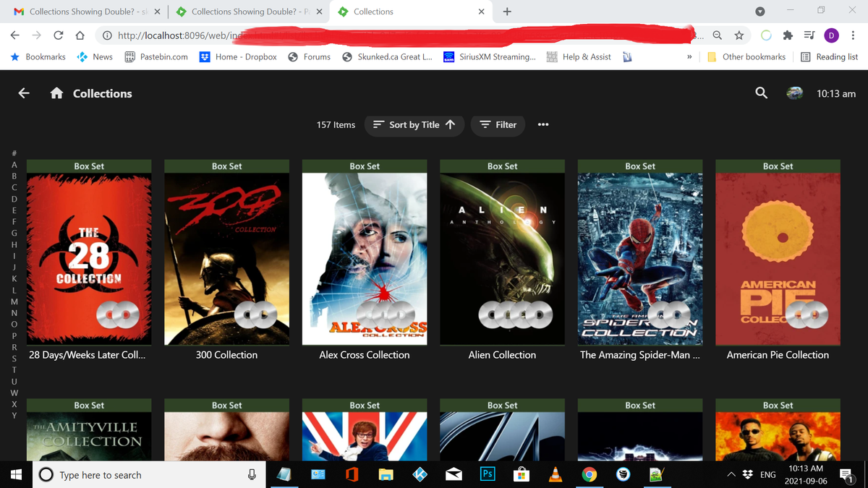The width and height of the screenshot is (868, 488).
Task: Open the Windows Start menu
Action: [x=15, y=475]
